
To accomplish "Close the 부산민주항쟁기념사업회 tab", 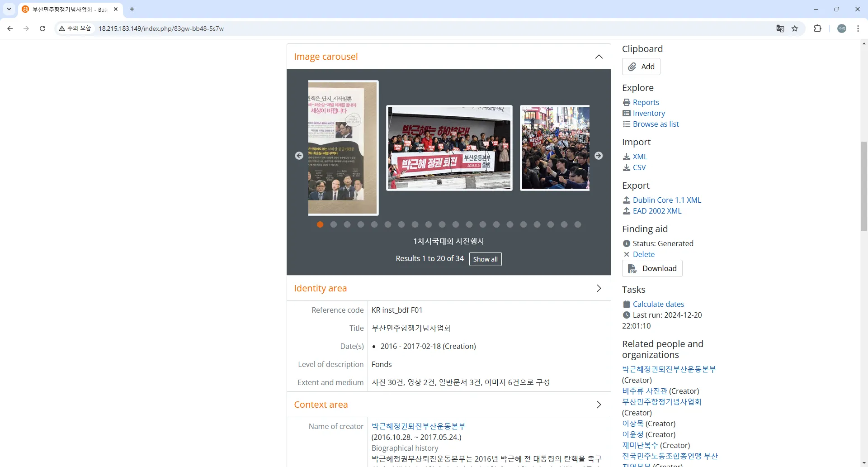I will 116,9.
